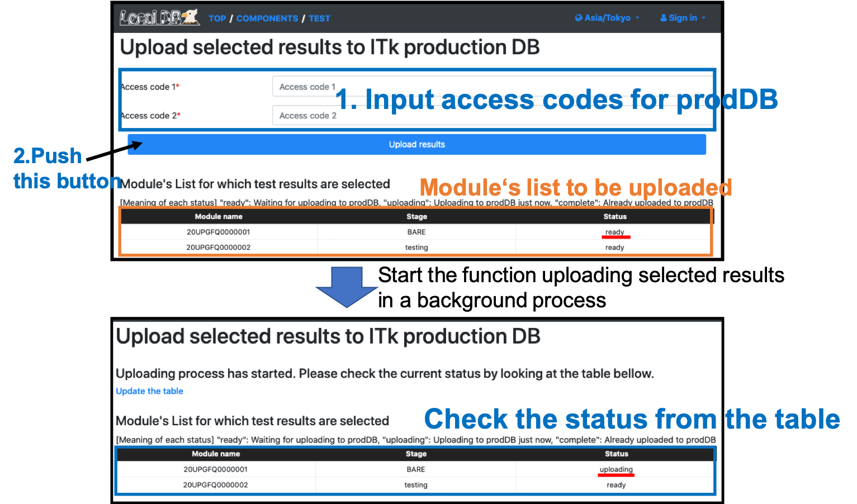Click the LocalDB eagle logo
Image resolution: width=857 pixels, height=504 pixels.
coord(159,17)
